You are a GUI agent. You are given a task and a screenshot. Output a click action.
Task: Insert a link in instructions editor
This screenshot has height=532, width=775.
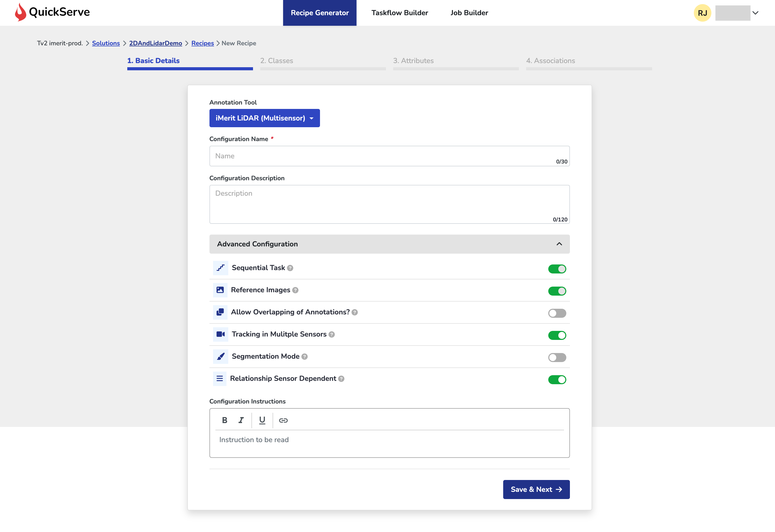point(283,420)
